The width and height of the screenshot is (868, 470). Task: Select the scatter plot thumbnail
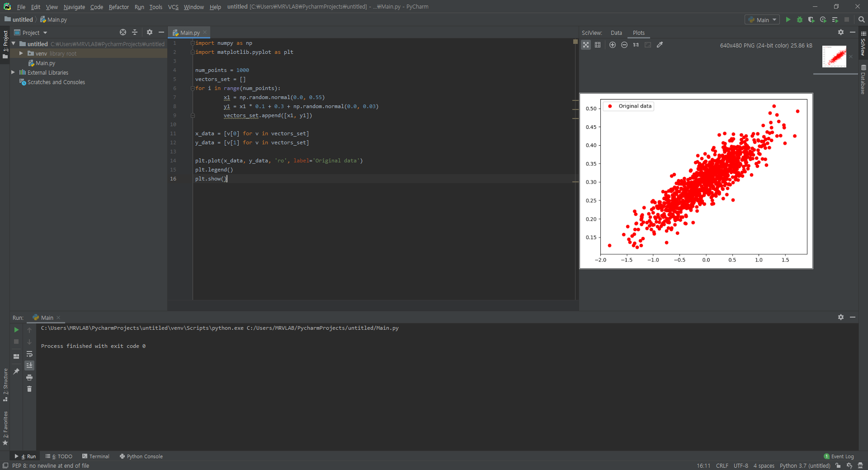coord(834,57)
